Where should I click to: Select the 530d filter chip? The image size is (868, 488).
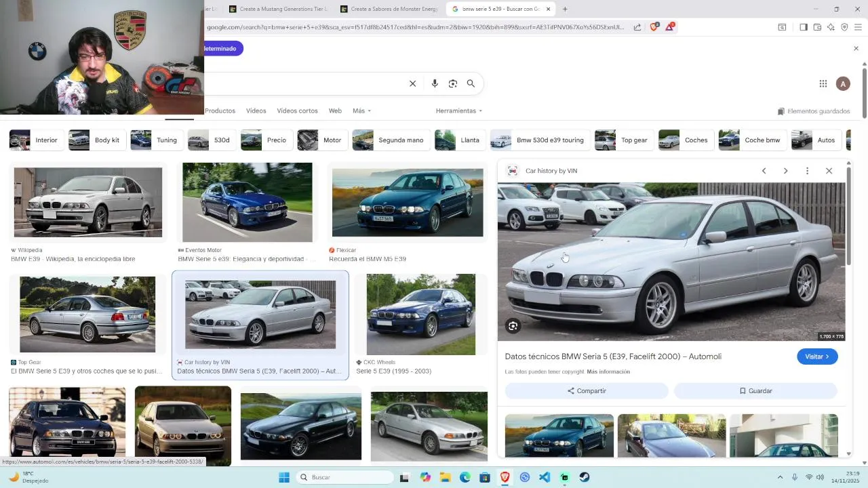[x=212, y=140]
